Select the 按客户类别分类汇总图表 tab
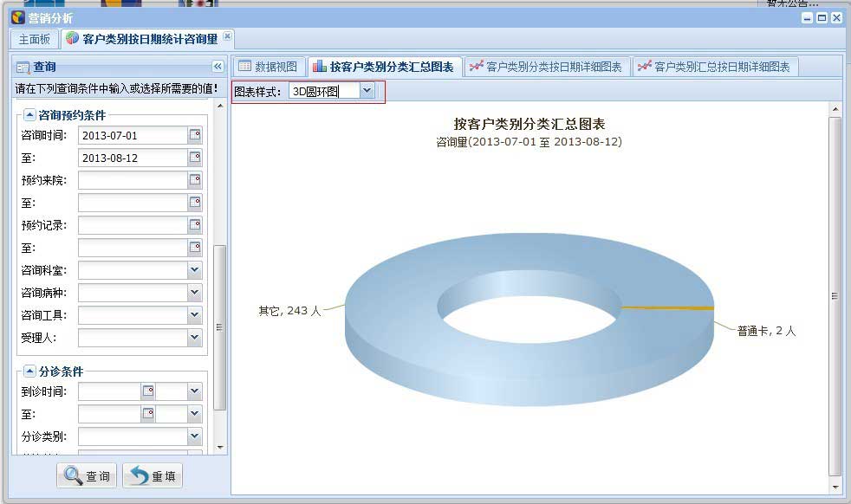This screenshot has height=504, width=851. point(385,67)
